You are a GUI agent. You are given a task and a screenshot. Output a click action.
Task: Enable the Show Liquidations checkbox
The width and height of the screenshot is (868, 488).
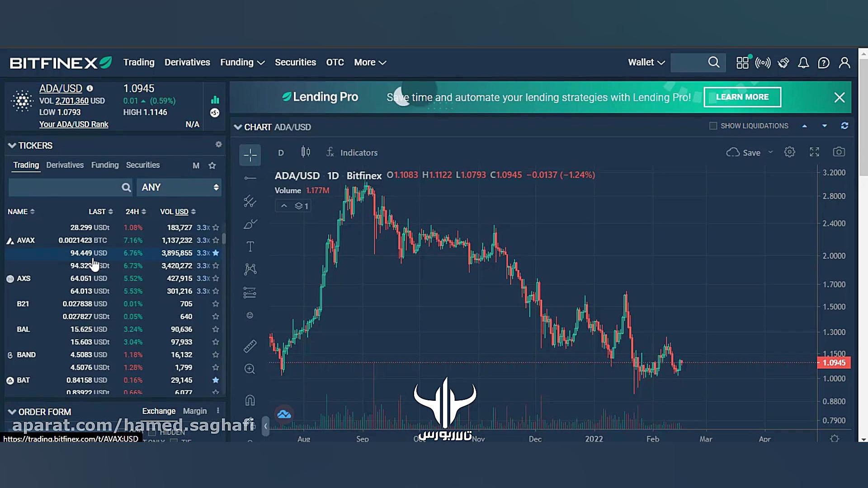pyautogui.click(x=713, y=126)
